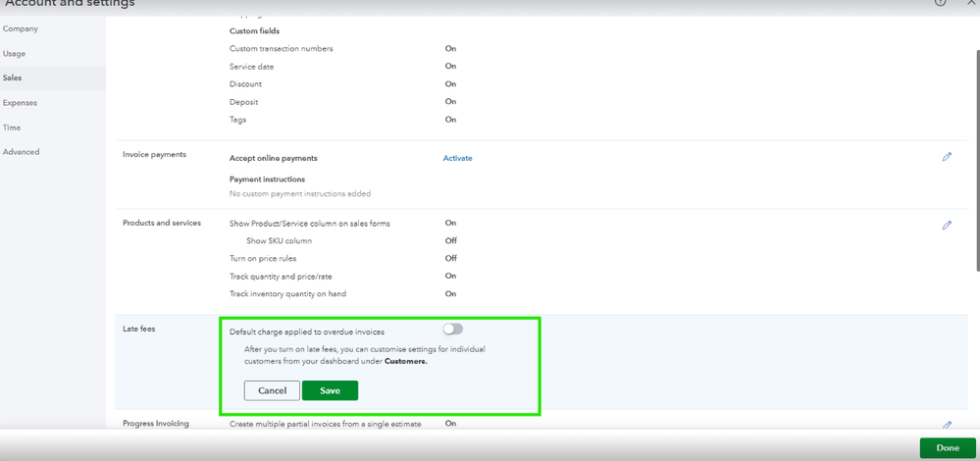Edit Progress Invoicing section pencil icon

pyautogui.click(x=947, y=425)
